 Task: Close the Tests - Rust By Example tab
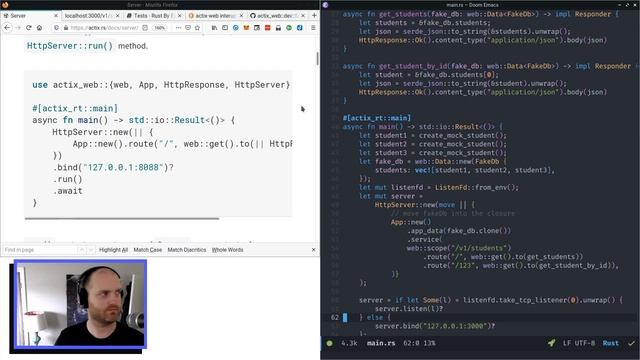179,16
